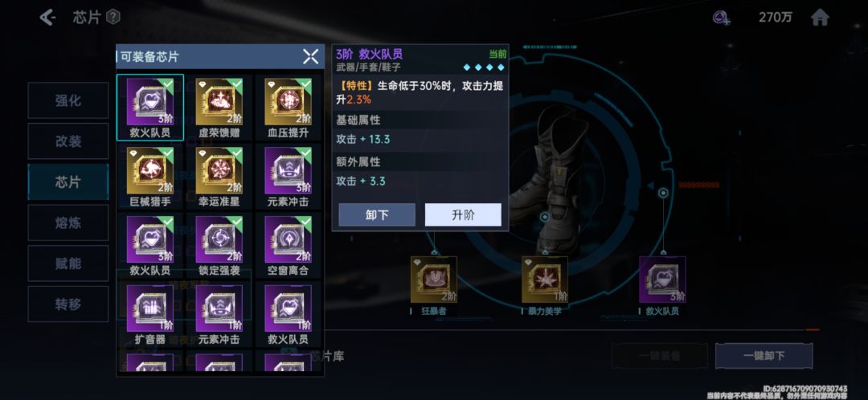This screenshot has height=400, width=868.
Task: Open the purple currency add icon
Action: [721, 18]
